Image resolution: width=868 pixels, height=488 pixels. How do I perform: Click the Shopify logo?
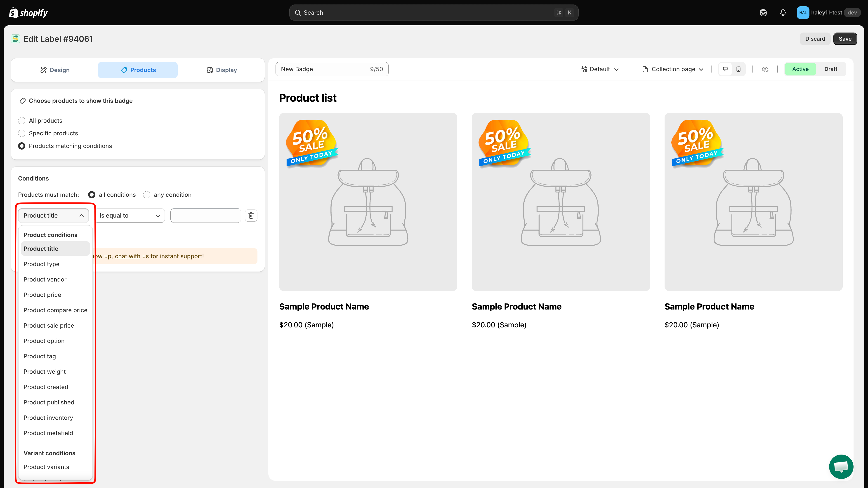click(x=28, y=12)
